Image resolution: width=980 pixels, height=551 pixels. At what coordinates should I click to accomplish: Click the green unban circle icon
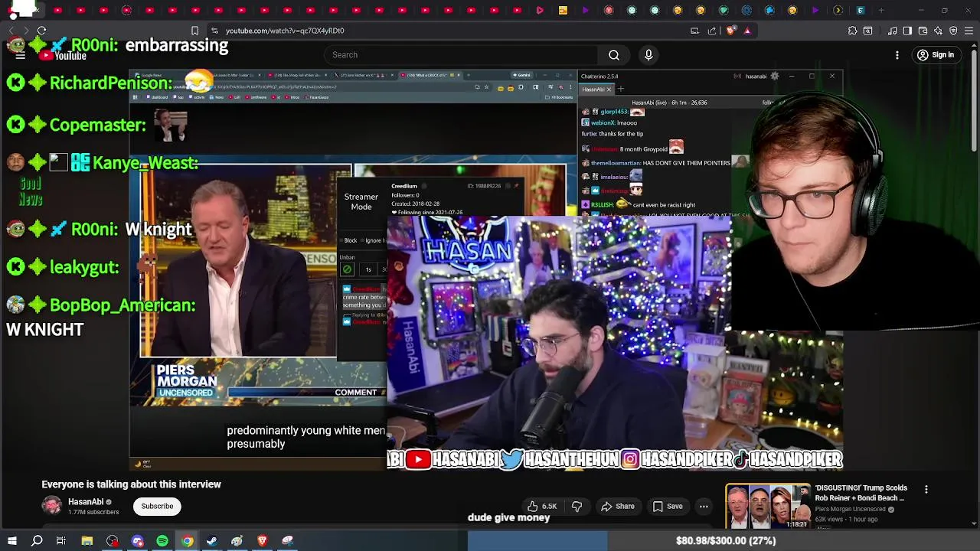point(347,269)
